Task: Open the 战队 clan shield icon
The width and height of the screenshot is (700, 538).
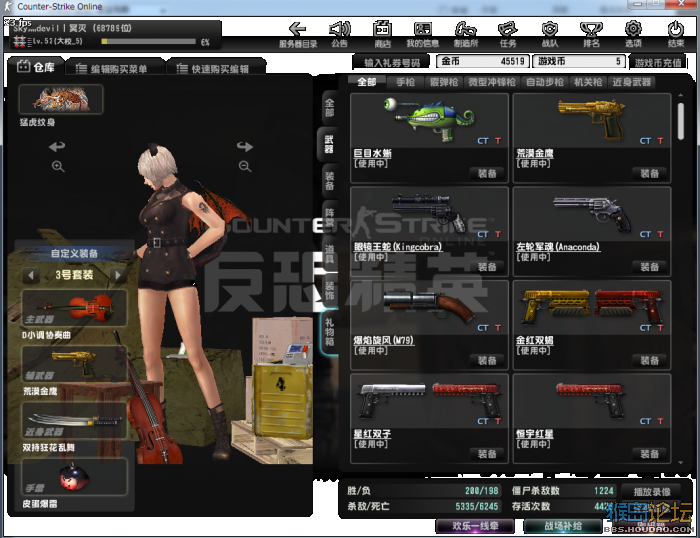Action: click(550, 29)
